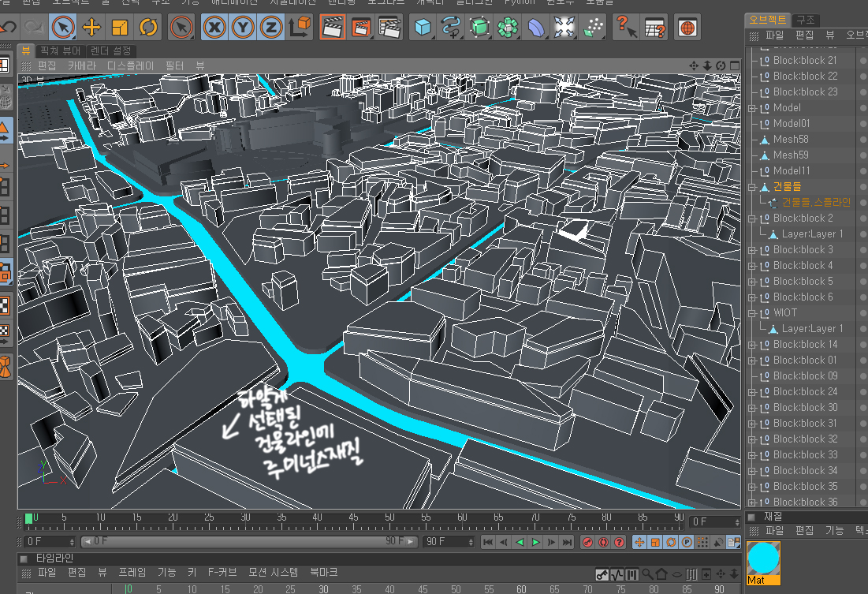
Task: Open the viewport 카메라 menu
Action: 82,66
